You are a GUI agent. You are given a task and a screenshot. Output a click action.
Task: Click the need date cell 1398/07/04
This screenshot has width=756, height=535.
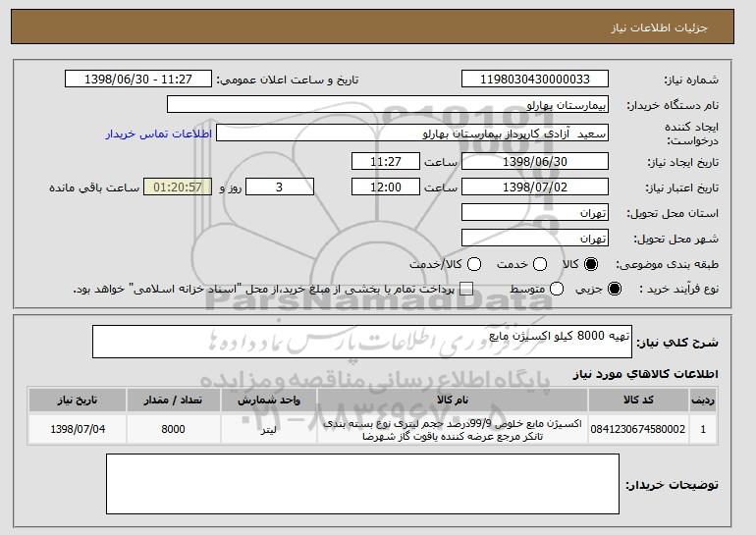click(78, 429)
